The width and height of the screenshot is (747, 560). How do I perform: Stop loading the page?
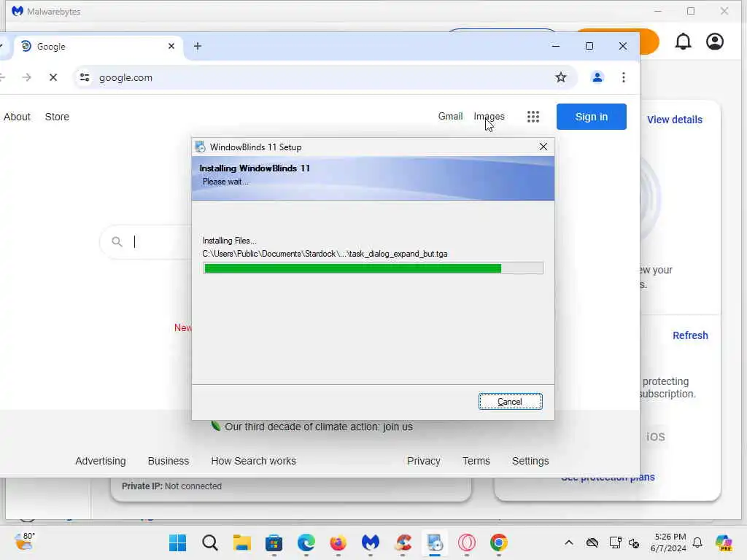point(53,77)
